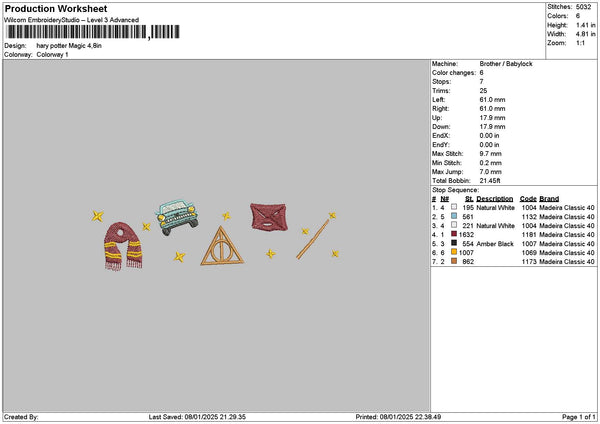Click the Stitches value '5032'
Viewport: 600px width, 424px height.
(584, 7)
